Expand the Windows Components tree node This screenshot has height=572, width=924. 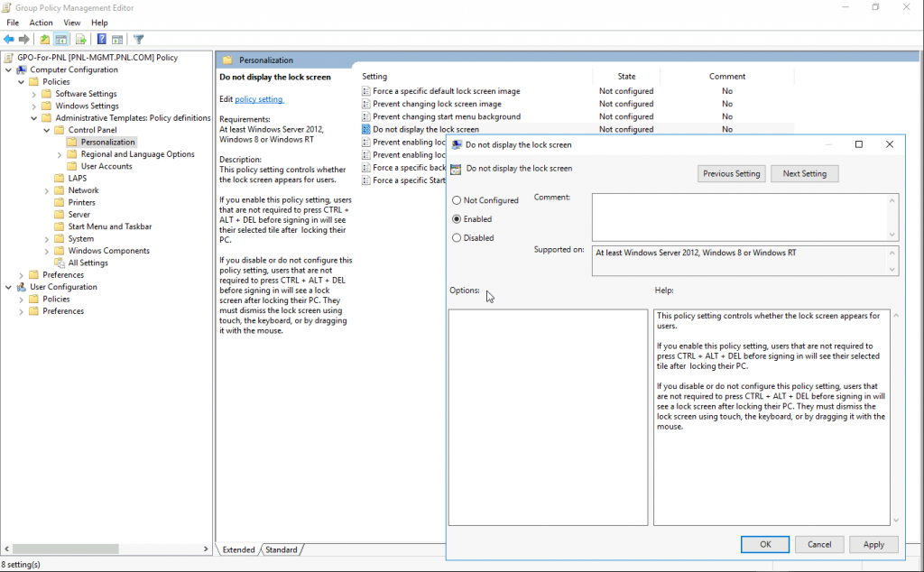47,251
